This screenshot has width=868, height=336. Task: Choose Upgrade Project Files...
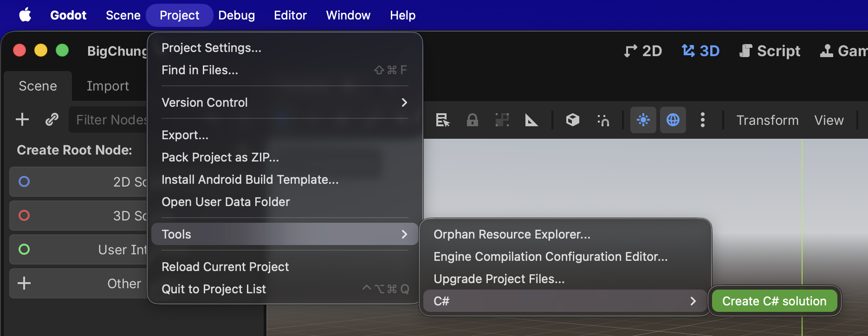point(565,279)
